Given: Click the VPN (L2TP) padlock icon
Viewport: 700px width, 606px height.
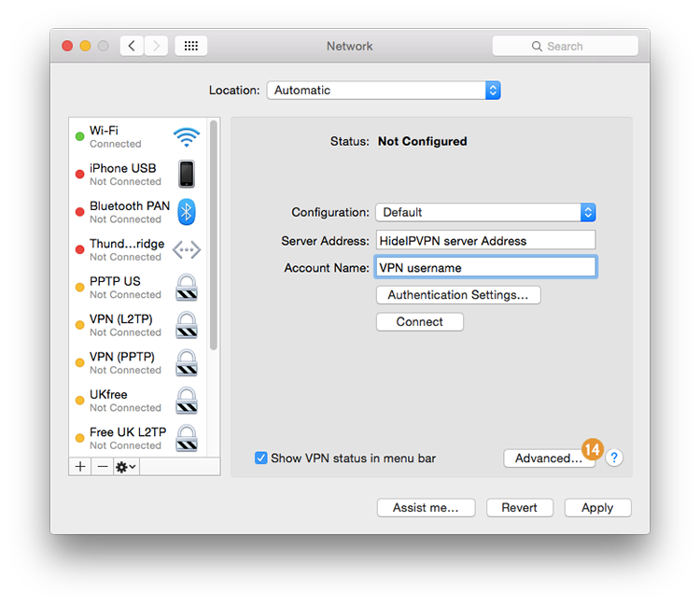Looking at the screenshot, I should (187, 325).
